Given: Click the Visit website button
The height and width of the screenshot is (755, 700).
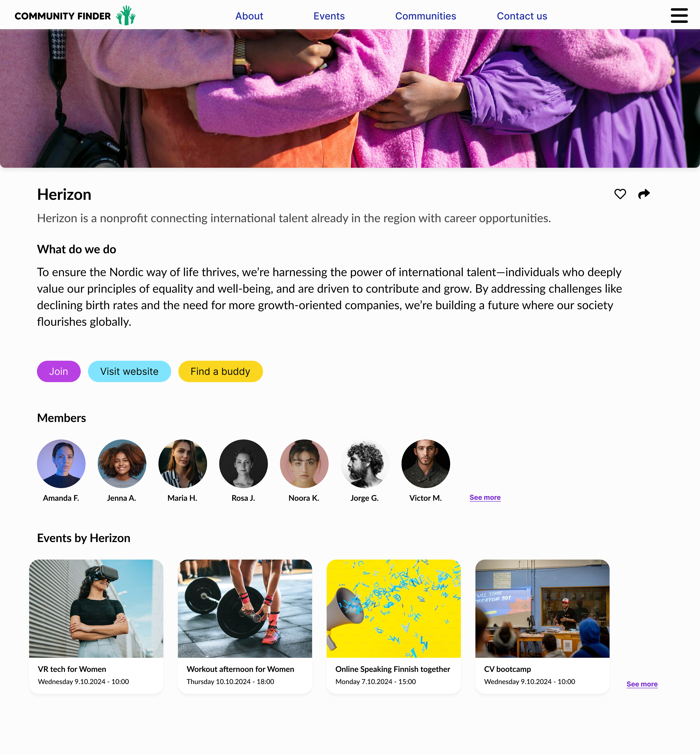Looking at the screenshot, I should pyautogui.click(x=129, y=371).
